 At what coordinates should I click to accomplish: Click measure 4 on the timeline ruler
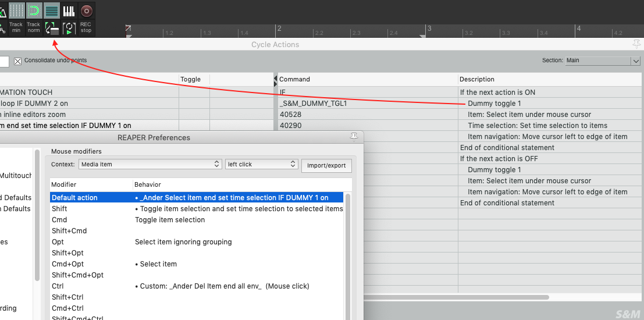[x=578, y=29]
